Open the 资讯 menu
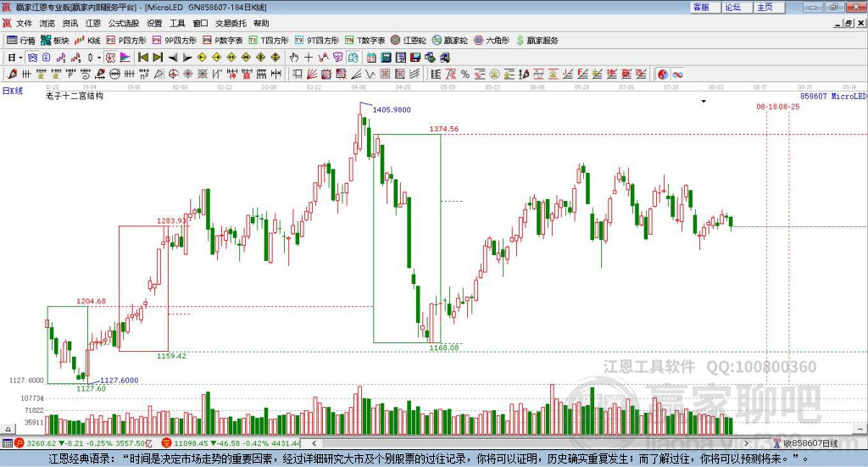Image resolution: width=868 pixels, height=467 pixels. [x=70, y=23]
